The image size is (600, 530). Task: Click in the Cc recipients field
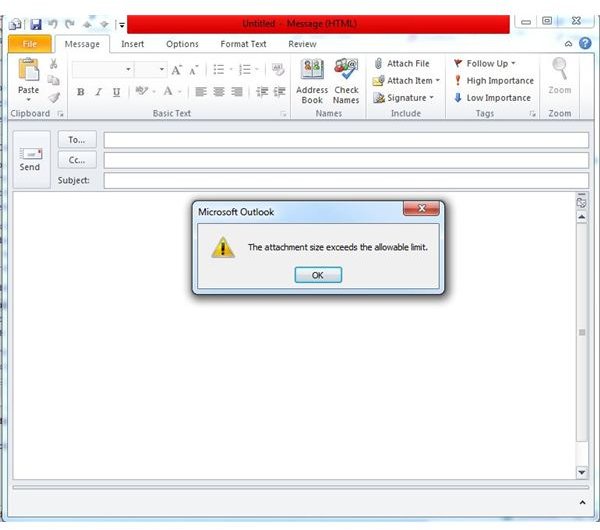(x=346, y=160)
